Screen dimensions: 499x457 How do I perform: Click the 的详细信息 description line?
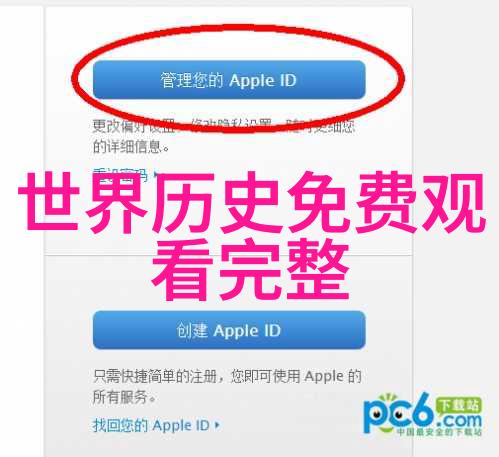click(x=131, y=147)
